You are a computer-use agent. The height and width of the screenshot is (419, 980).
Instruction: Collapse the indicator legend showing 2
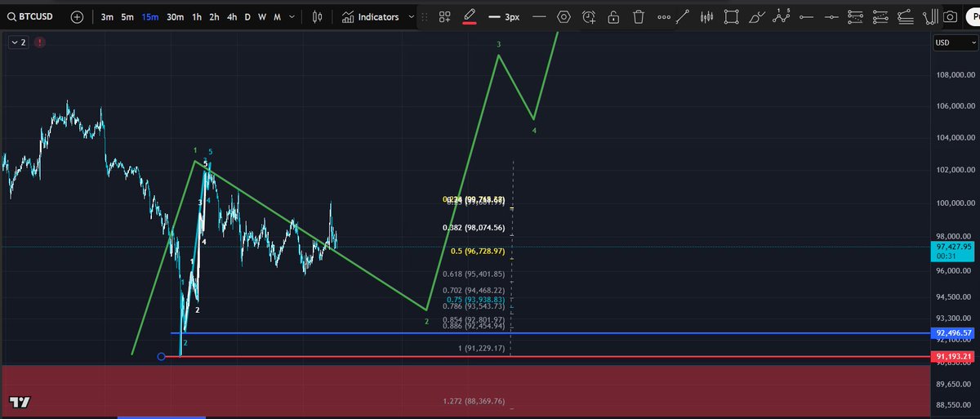point(19,42)
